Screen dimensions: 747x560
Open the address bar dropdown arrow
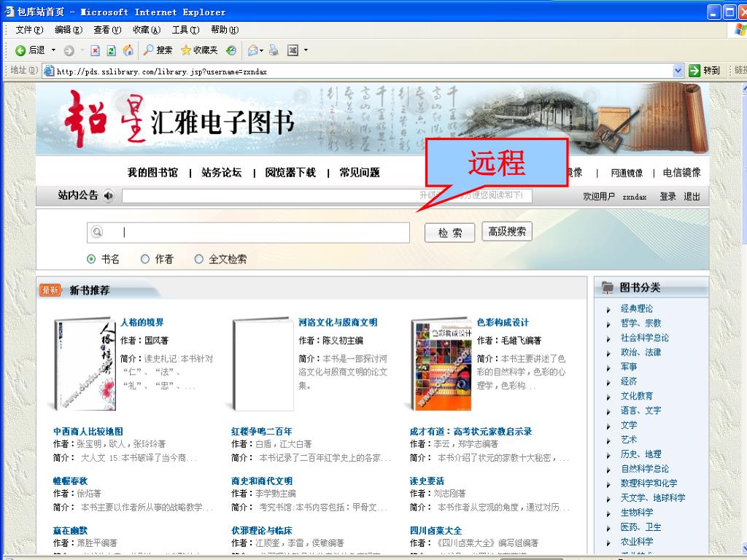click(x=678, y=71)
